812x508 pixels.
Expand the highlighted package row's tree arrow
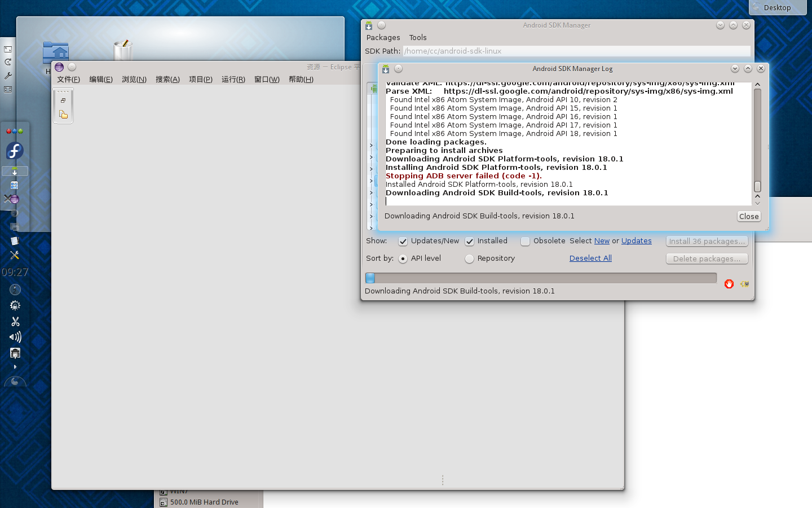pos(371,181)
